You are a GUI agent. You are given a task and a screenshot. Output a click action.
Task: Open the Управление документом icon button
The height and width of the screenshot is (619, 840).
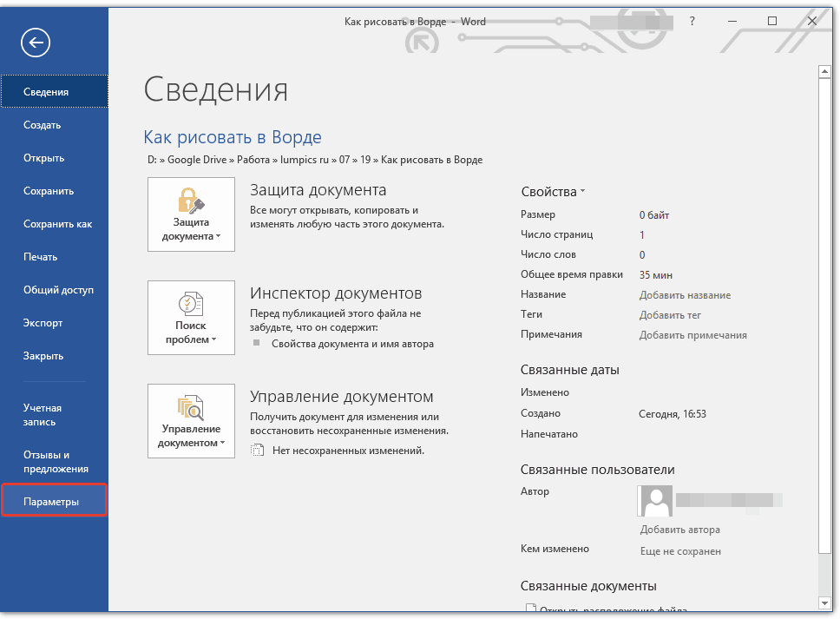(191, 421)
